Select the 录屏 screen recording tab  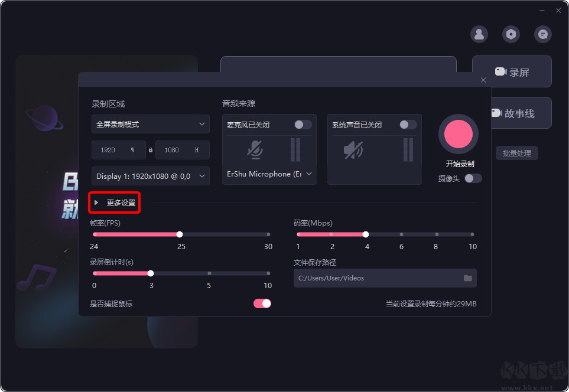(512, 71)
